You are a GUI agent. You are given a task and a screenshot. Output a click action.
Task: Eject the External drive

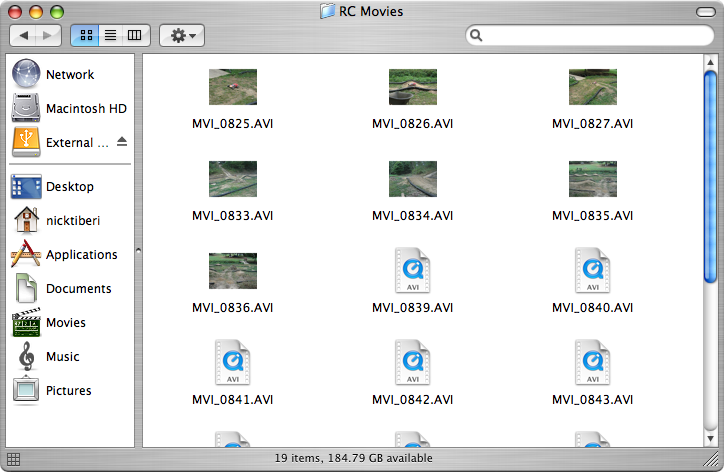[x=121, y=141]
